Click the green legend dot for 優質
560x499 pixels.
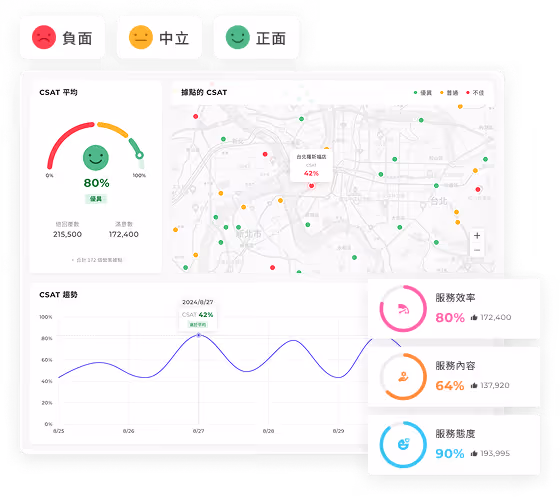coord(415,93)
